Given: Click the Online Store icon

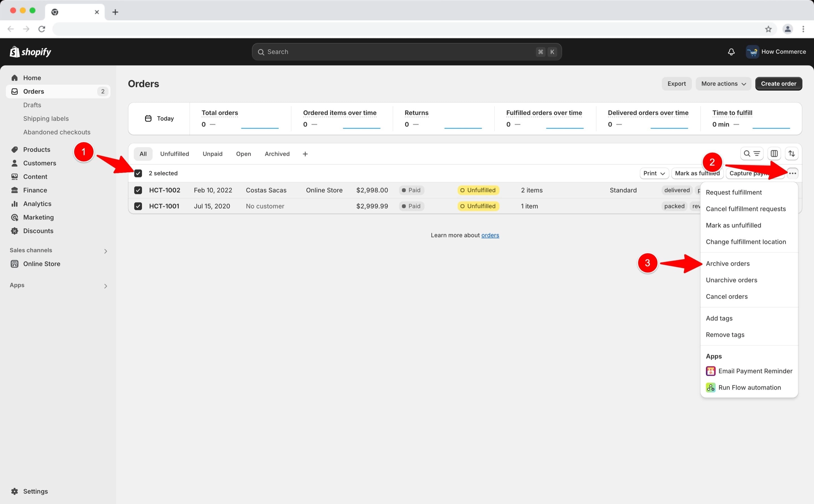Looking at the screenshot, I should coord(14,264).
